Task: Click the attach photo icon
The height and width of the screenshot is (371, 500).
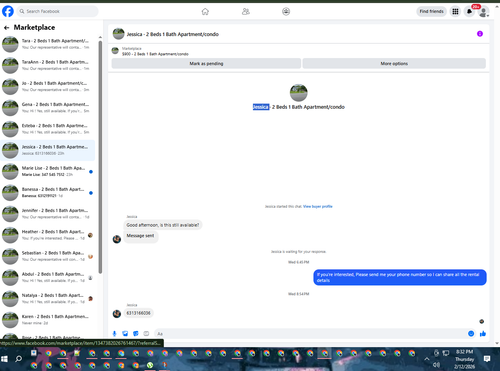Action: click(125, 334)
